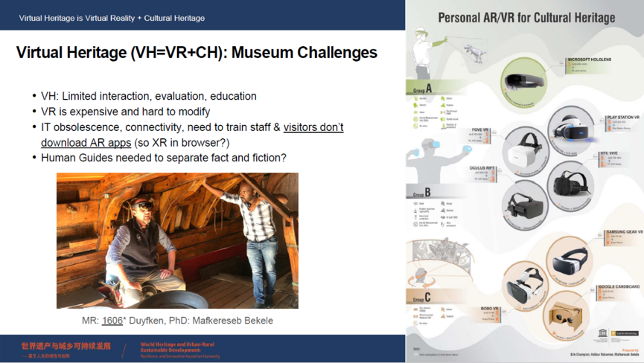Click the Microsoft HoloLens headset image
The image size is (644, 363).
pyautogui.click(x=524, y=82)
